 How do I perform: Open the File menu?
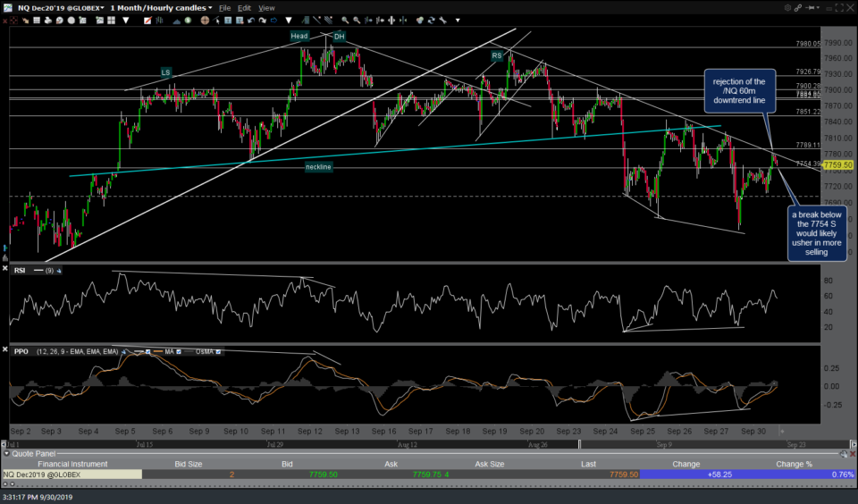tap(224, 8)
